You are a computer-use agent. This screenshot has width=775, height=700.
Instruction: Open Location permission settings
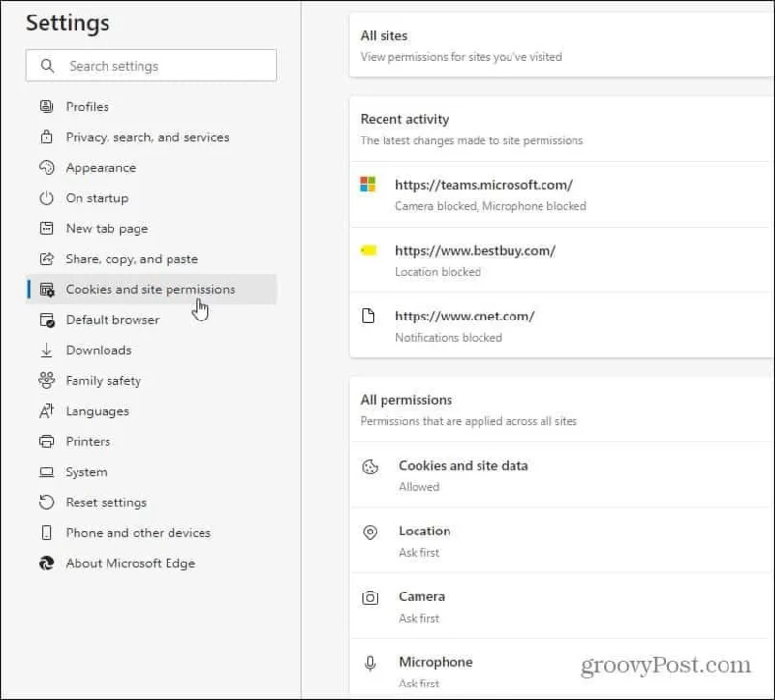(x=562, y=541)
